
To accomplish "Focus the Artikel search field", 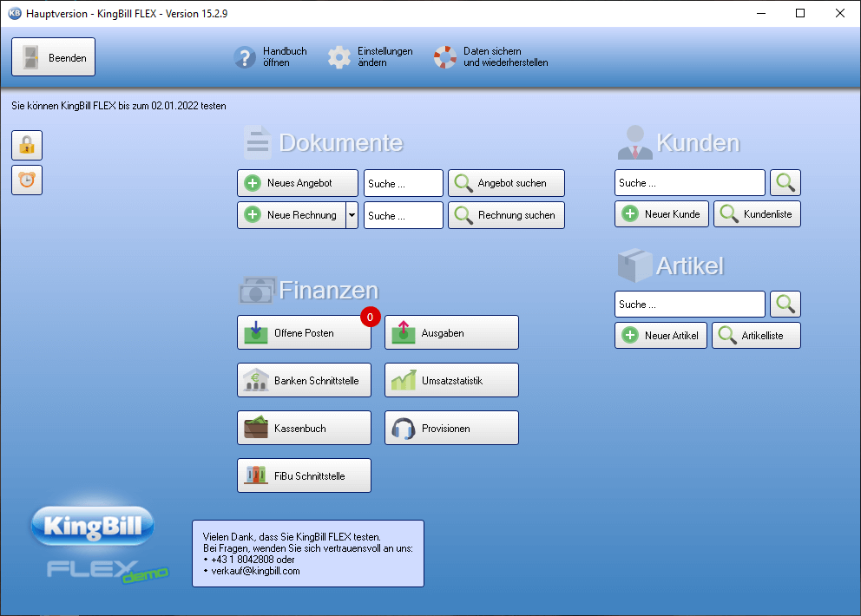I will tap(690, 305).
